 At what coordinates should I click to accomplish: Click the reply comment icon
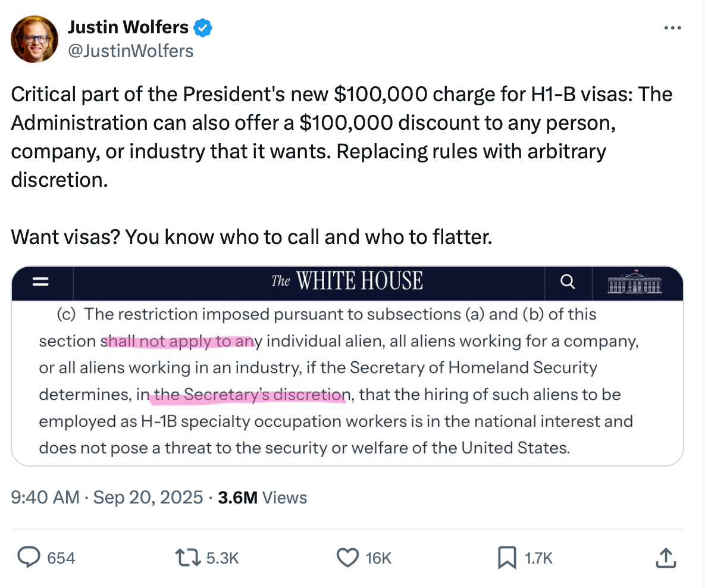coord(28,557)
